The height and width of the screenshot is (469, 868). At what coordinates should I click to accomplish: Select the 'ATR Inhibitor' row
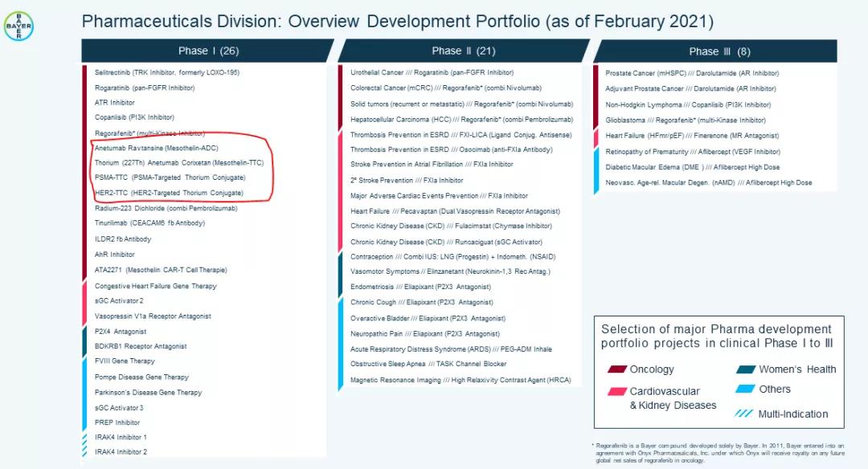point(115,102)
